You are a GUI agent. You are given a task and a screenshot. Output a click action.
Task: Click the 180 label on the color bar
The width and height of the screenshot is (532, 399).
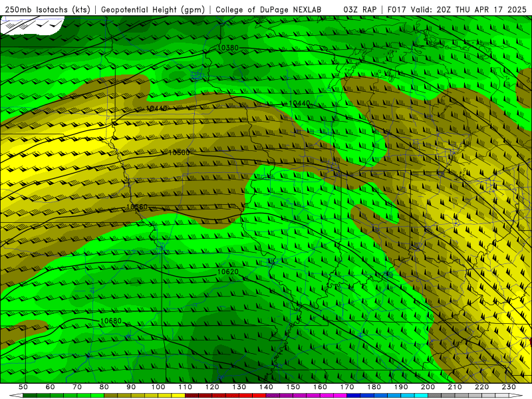374,387
